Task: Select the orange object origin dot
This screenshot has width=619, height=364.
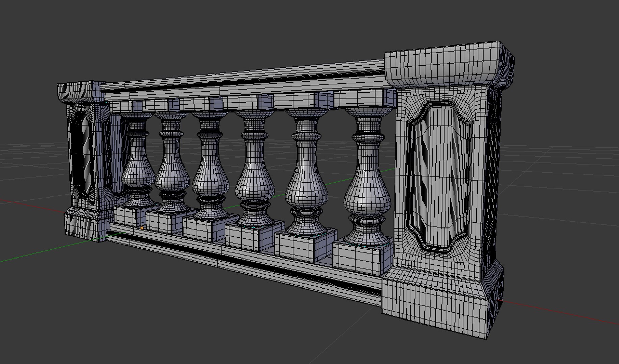Action: 142,228
